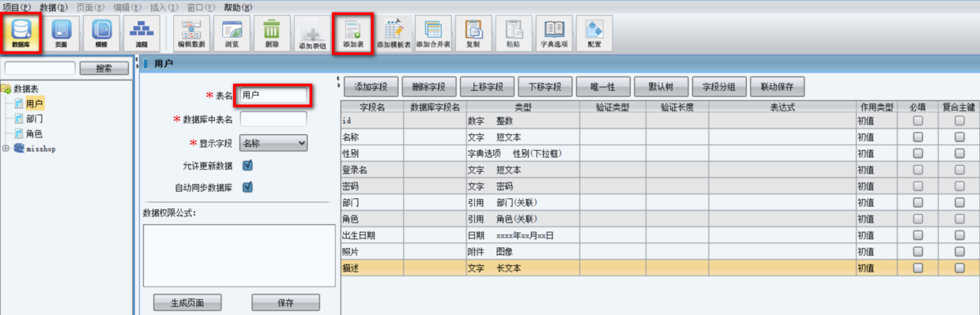This screenshot has height=315, width=980.
Task: Open the 窗口 menu
Action: click(x=202, y=6)
